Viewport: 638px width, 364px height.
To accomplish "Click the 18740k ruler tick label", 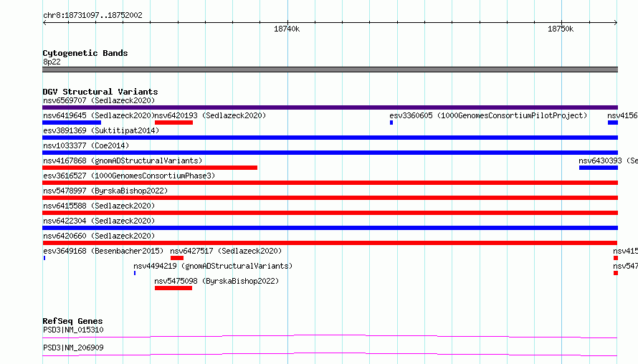I will (287, 29).
